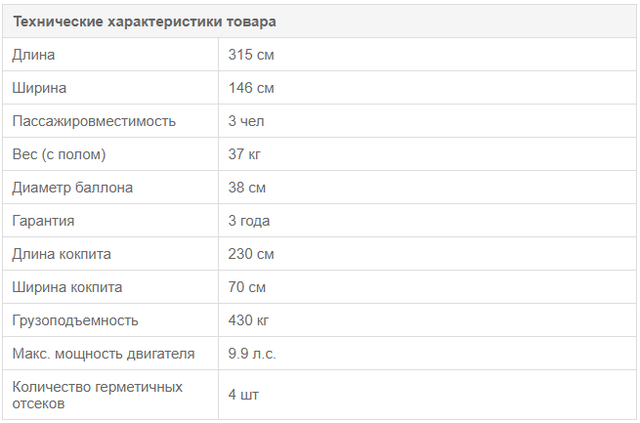Viewport: 640px width, 423px height.
Task: Click the '38 см' value
Action: 247,188
